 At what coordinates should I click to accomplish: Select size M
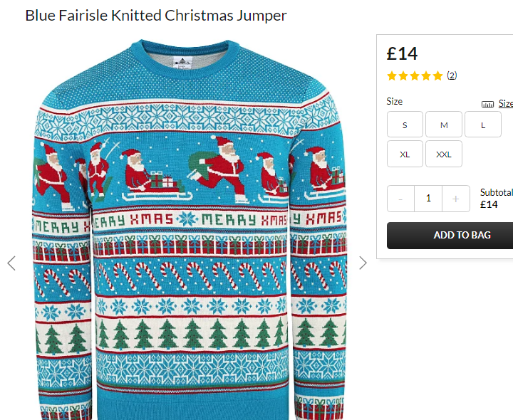pyautogui.click(x=444, y=124)
